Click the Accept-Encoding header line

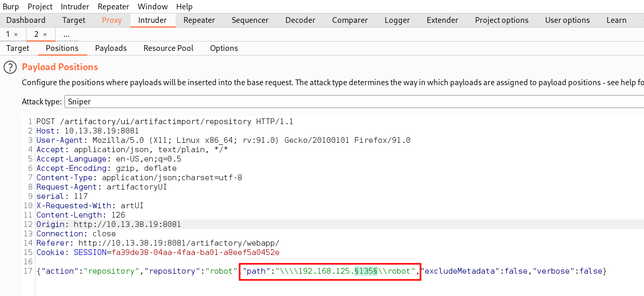pyautogui.click(x=107, y=168)
